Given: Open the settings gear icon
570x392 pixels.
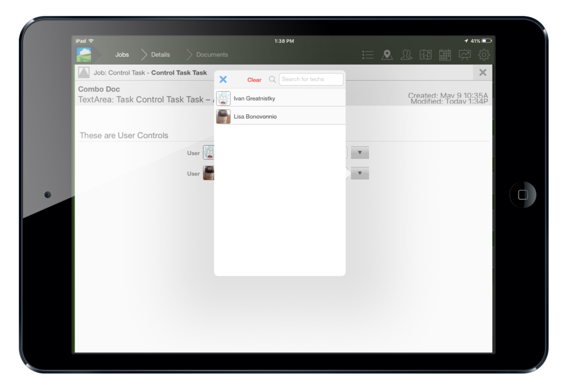Looking at the screenshot, I should coord(484,55).
